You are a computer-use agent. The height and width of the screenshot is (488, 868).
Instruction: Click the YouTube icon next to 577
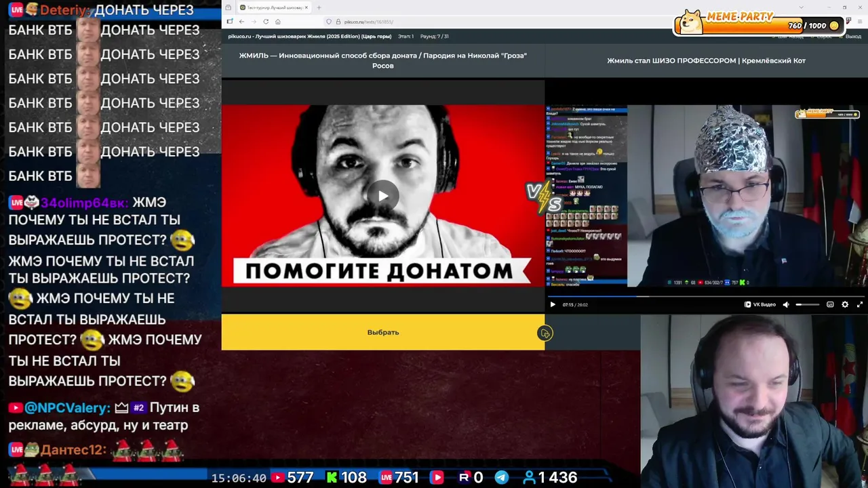point(277,478)
